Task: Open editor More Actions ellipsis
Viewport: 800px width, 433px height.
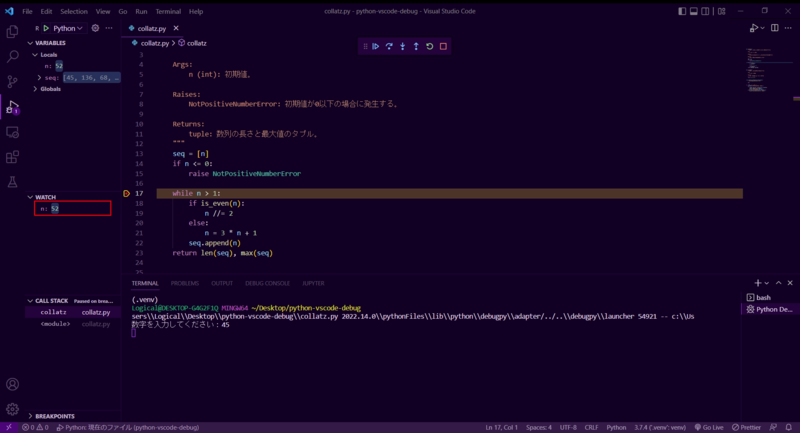Action: (x=788, y=28)
